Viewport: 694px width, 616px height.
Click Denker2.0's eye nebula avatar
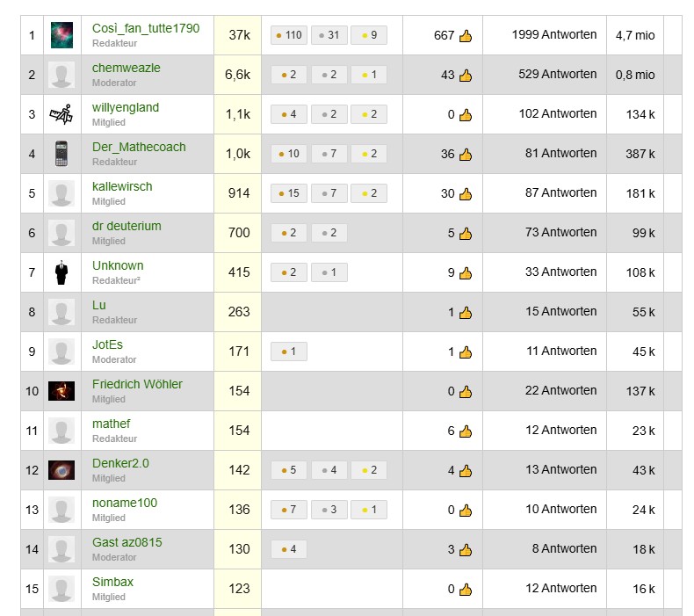61,470
